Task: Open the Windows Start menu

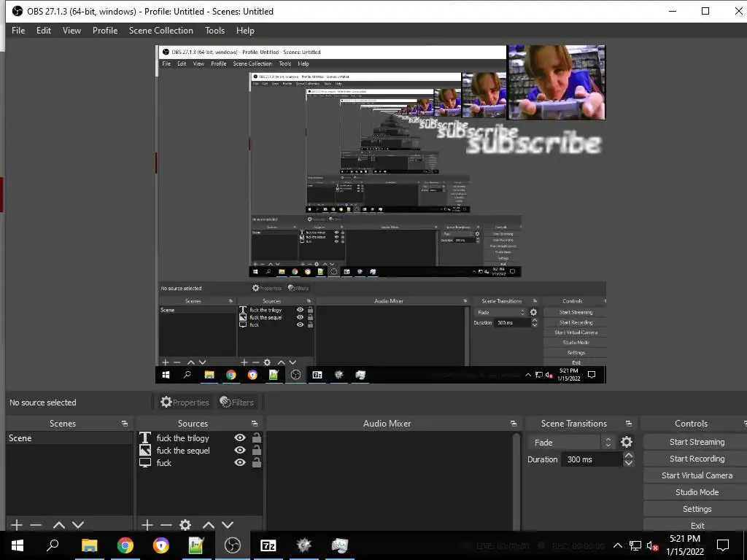Action: [x=18, y=545]
